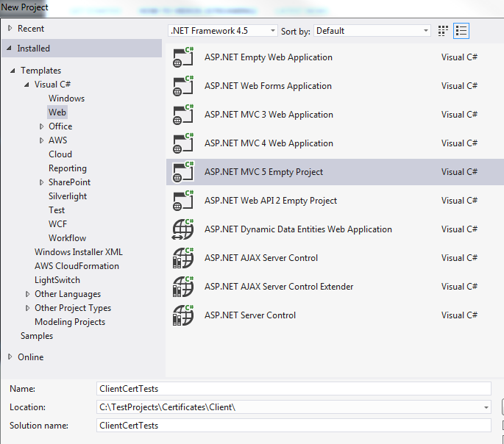Click the Dynamic Data Entities Web Application icon
This screenshot has height=444, width=504.
coord(183,229)
